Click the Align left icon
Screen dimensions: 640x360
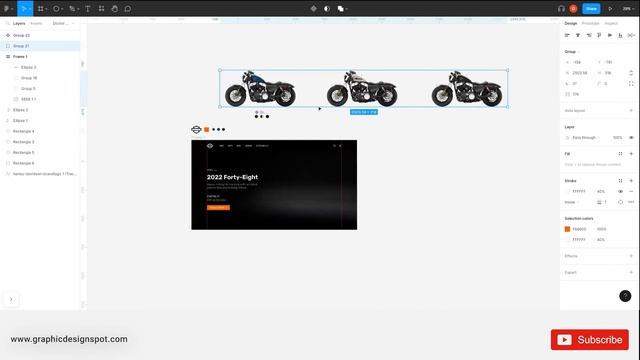(567, 36)
